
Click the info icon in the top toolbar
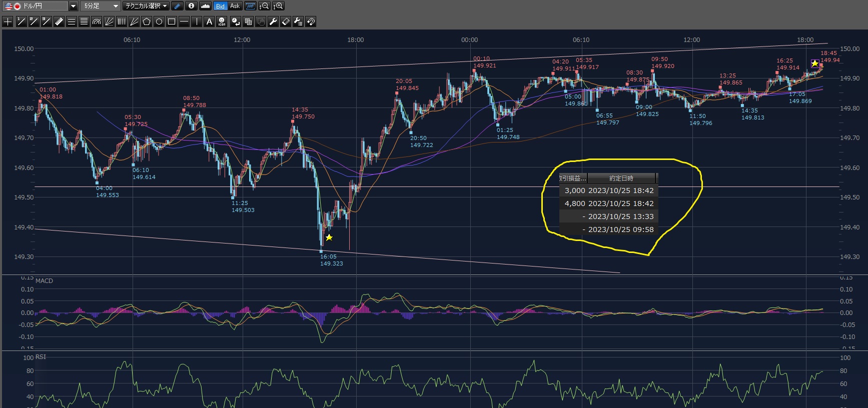[x=191, y=6]
